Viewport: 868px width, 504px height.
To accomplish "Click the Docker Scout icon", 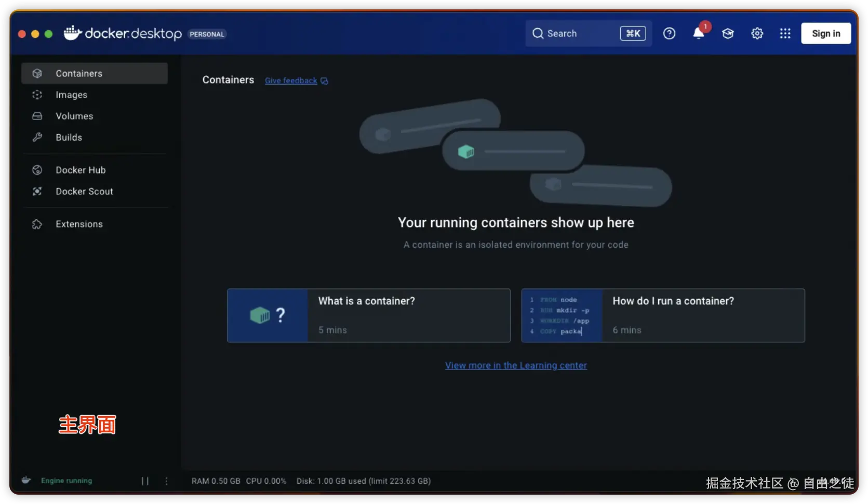I will click(x=37, y=191).
